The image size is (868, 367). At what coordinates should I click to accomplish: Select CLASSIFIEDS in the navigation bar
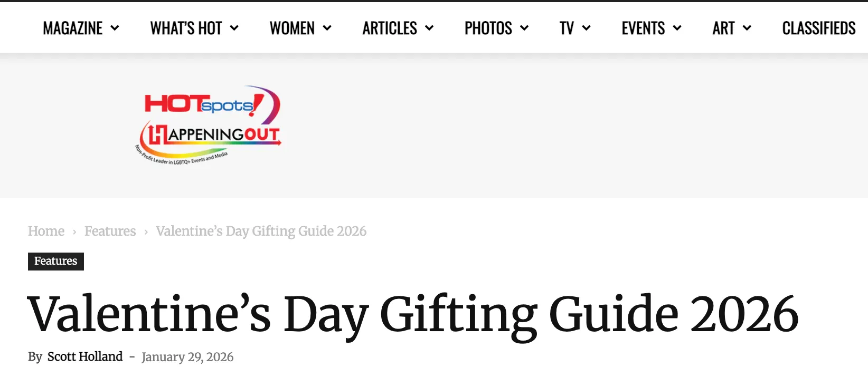[x=818, y=28]
